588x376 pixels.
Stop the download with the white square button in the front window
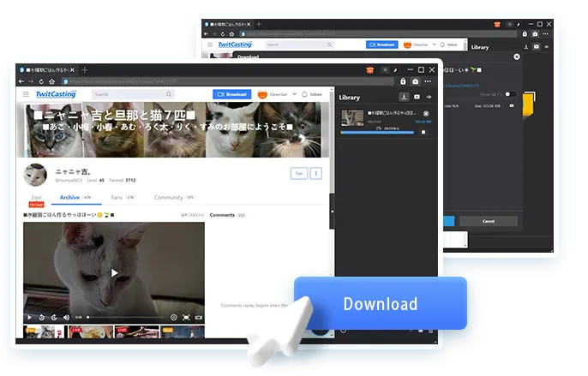tap(423, 133)
